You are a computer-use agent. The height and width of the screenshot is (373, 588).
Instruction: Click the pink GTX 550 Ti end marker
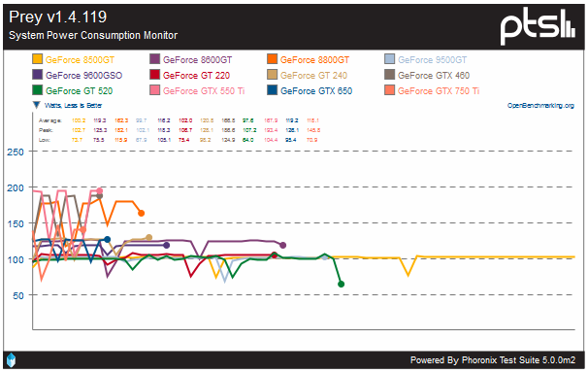[x=100, y=190]
